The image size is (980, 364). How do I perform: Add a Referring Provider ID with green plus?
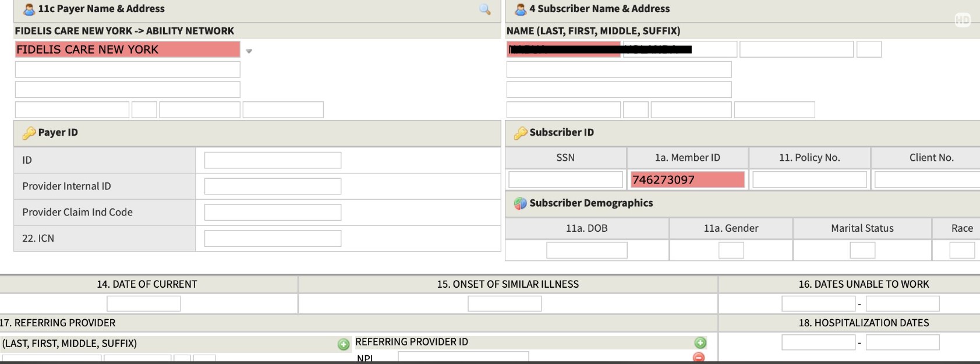click(700, 343)
